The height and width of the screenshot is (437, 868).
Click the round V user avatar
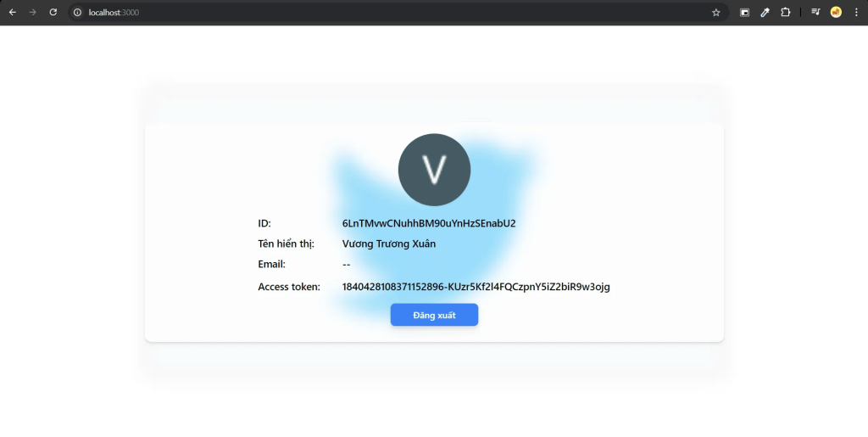434,170
